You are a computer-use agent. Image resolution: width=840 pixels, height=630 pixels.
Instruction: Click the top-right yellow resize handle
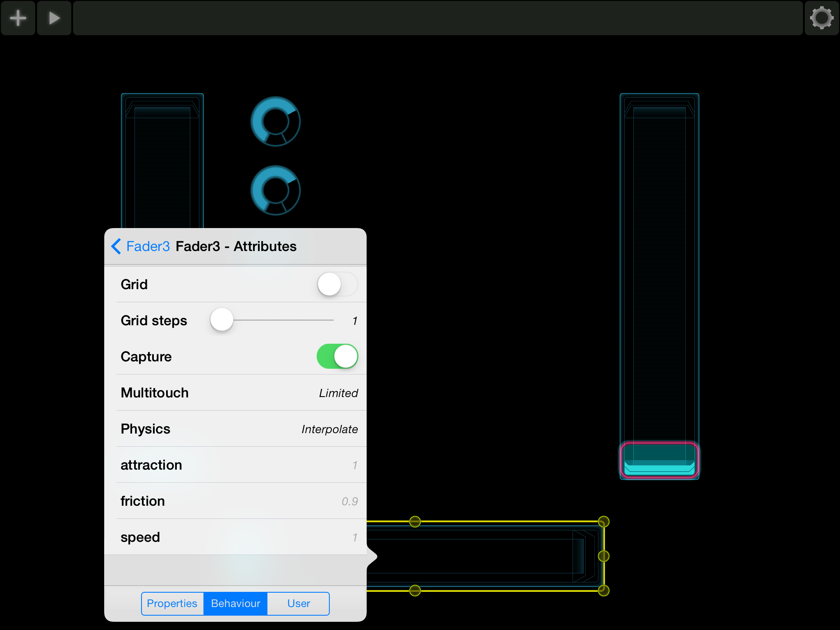603,522
